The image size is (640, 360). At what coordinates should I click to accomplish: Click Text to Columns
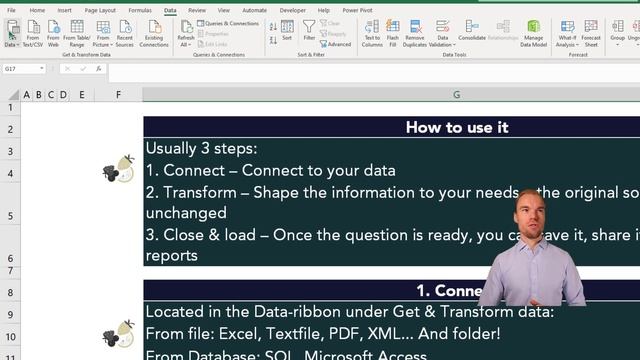(372, 33)
